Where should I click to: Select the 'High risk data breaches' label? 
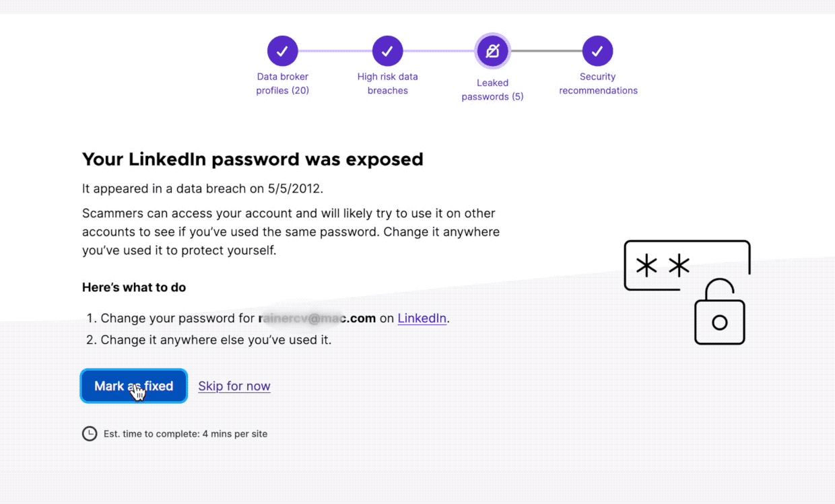coord(387,83)
